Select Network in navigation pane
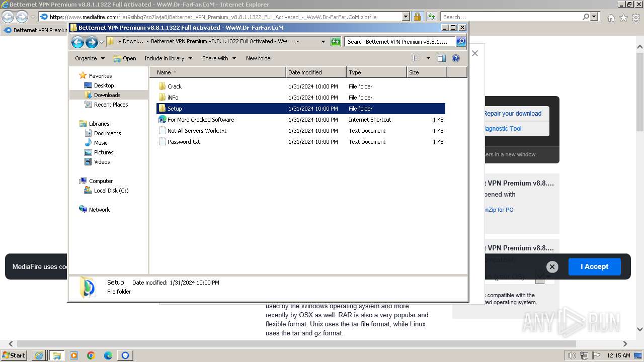 click(x=99, y=210)
